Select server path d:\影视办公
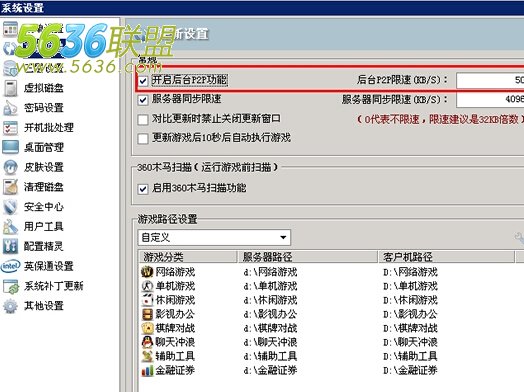524x392 pixels. [x=270, y=314]
